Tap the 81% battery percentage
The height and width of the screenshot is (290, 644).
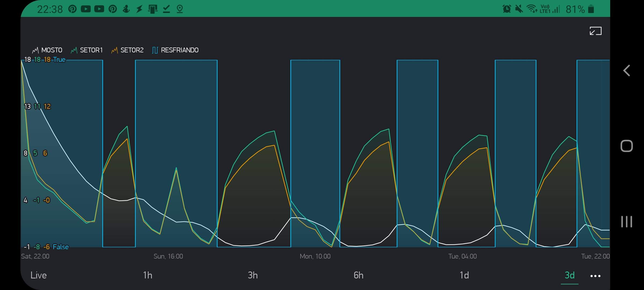pyautogui.click(x=575, y=9)
